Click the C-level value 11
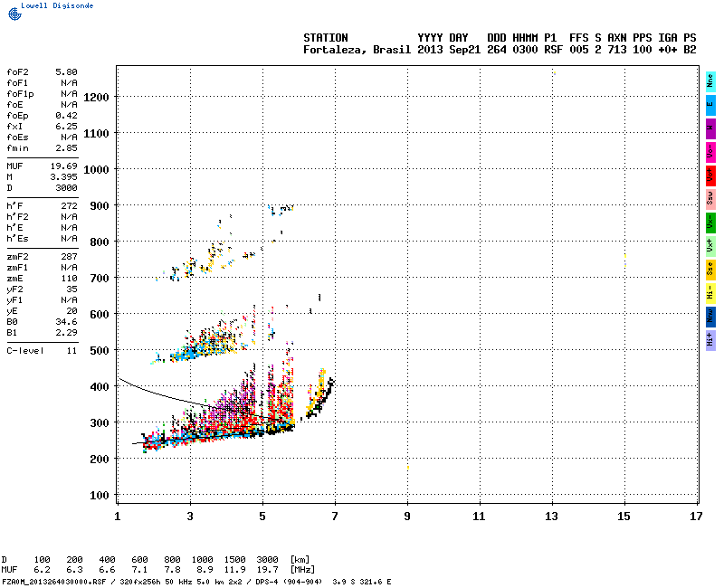The image size is (724, 588). (71, 350)
